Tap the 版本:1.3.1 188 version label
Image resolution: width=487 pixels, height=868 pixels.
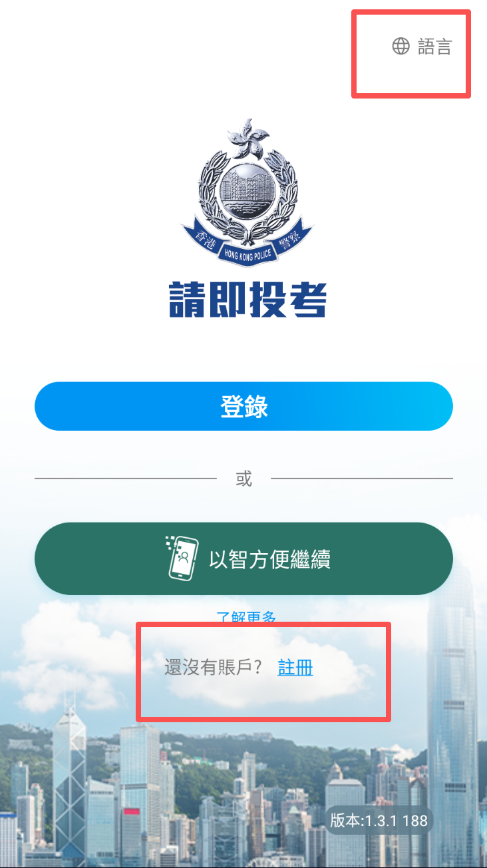point(379,820)
